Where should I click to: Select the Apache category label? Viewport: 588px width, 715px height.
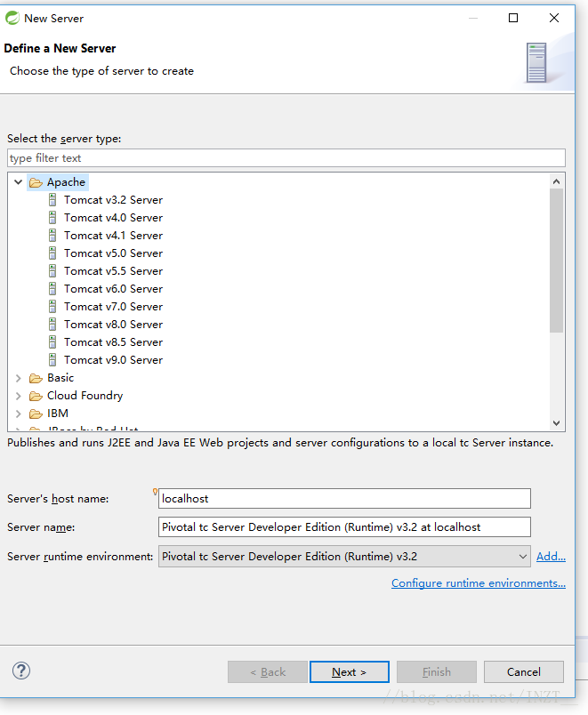[66, 182]
